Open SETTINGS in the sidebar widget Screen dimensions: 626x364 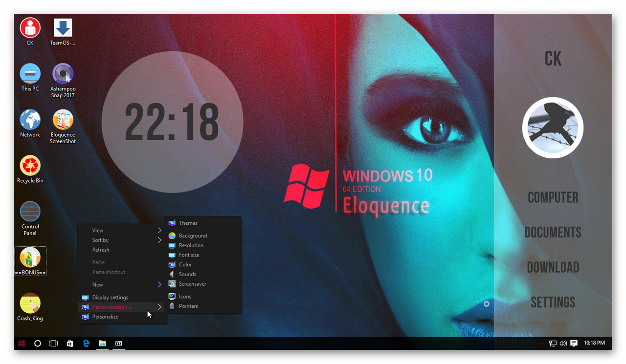pyautogui.click(x=553, y=302)
